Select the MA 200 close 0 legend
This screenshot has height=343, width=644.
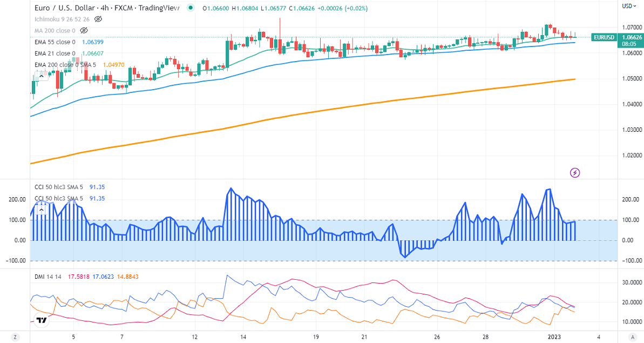(55, 30)
